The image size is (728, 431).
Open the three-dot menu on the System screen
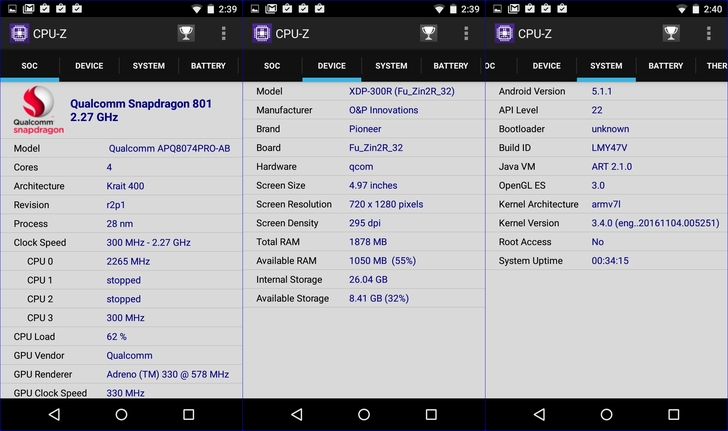point(708,33)
